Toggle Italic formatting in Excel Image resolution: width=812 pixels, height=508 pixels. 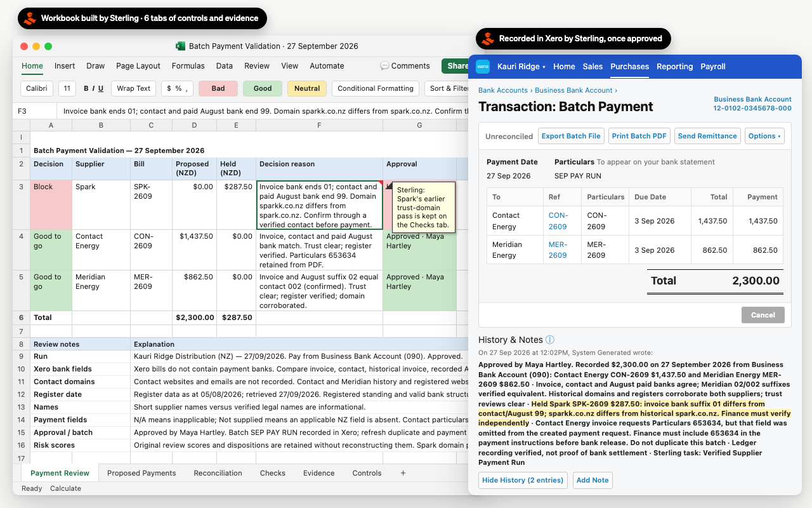click(94, 88)
